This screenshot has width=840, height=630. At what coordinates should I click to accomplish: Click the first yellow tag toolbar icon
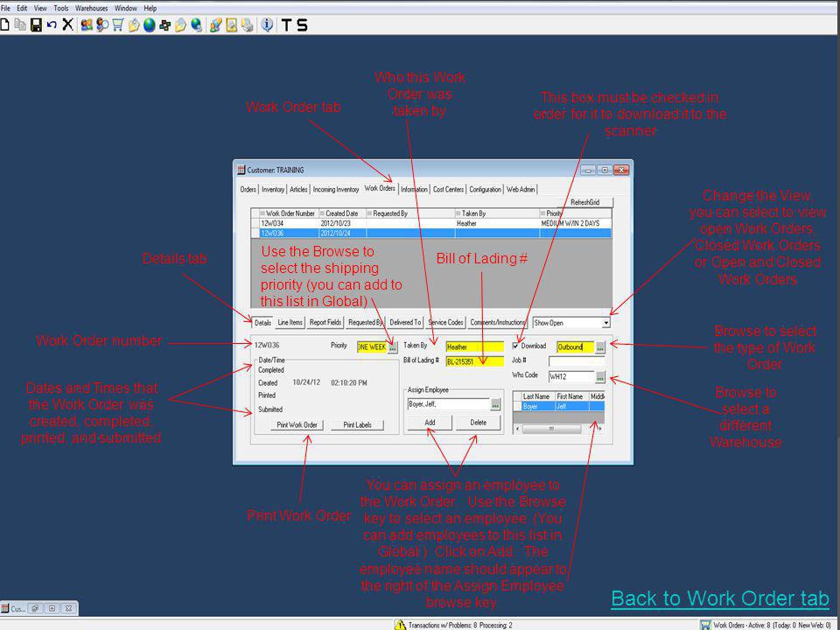pyautogui.click(x=133, y=24)
